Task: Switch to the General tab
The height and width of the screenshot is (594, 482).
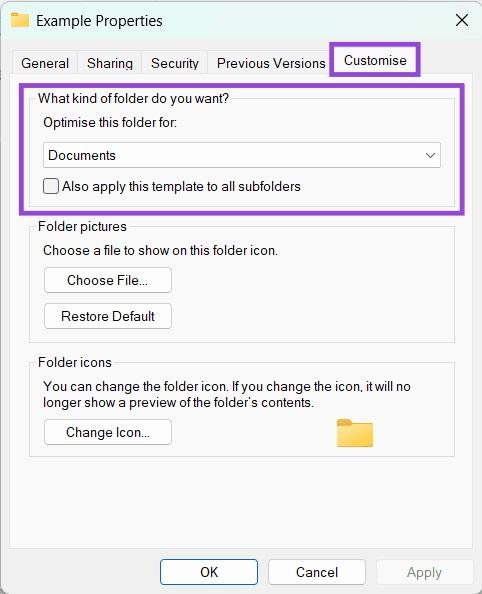Action: click(x=45, y=63)
